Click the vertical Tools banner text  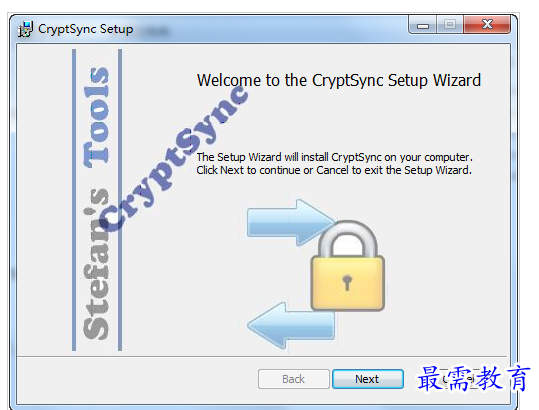96,117
